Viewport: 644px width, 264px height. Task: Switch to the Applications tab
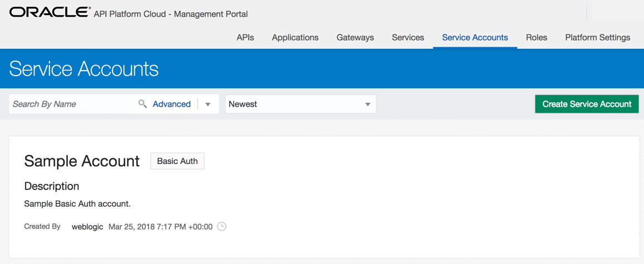(x=295, y=38)
